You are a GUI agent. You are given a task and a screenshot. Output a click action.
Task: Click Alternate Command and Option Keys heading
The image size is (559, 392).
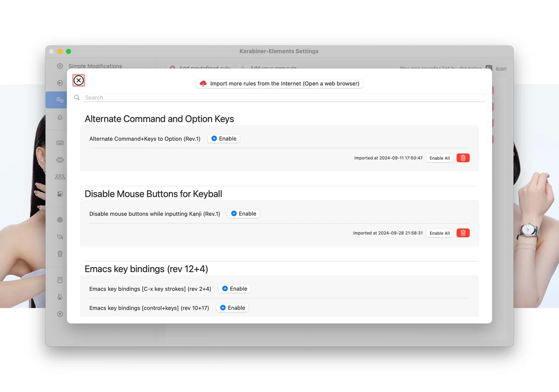[159, 119]
